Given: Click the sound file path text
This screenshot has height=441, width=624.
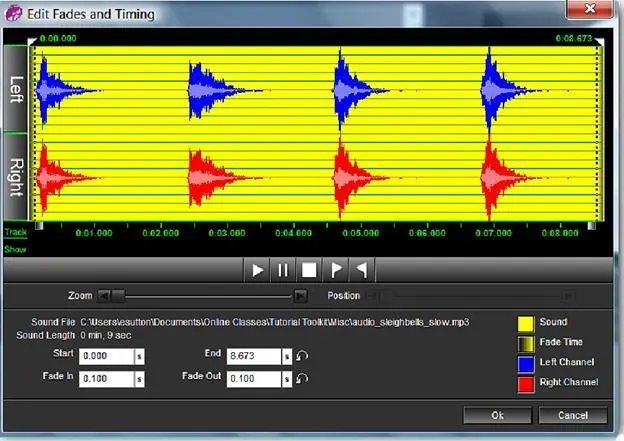Looking at the screenshot, I should pos(275,322).
